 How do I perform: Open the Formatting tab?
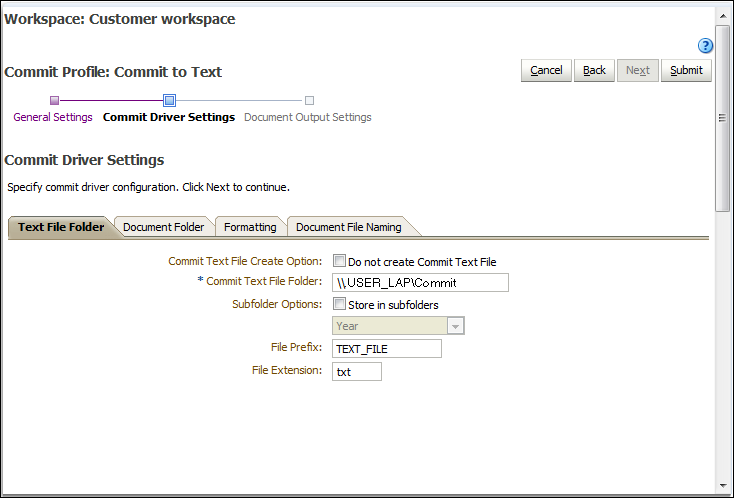pyautogui.click(x=250, y=227)
